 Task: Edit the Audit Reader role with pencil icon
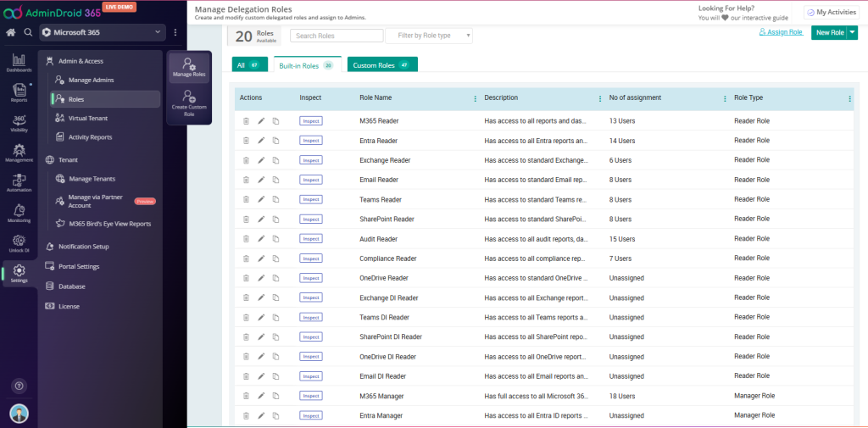[261, 239]
